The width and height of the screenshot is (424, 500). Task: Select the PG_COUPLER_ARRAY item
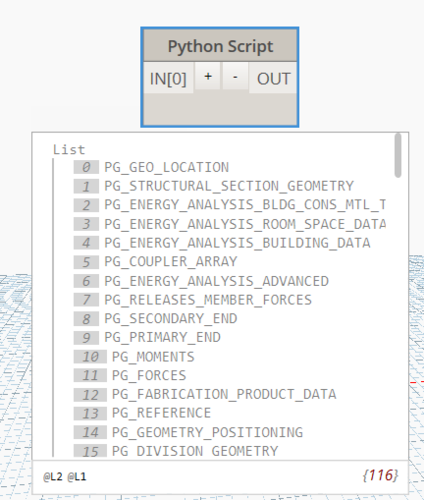(x=171, y=262)
